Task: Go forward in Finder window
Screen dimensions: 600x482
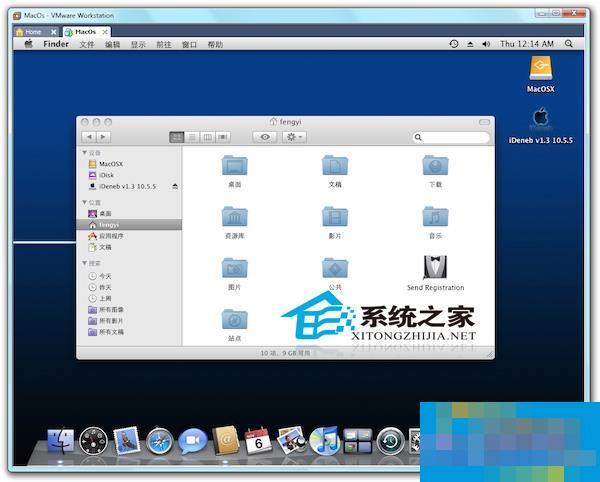Action: tap(103, 137)
